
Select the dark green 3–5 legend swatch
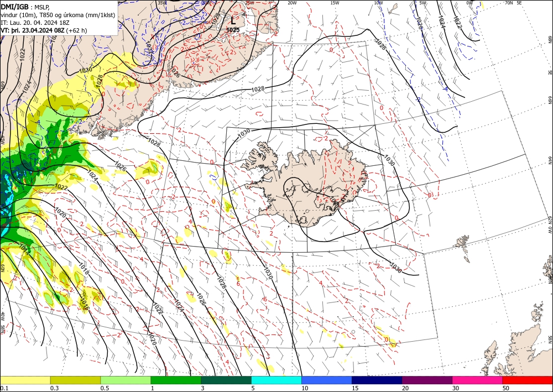click(x=226, y=380)
